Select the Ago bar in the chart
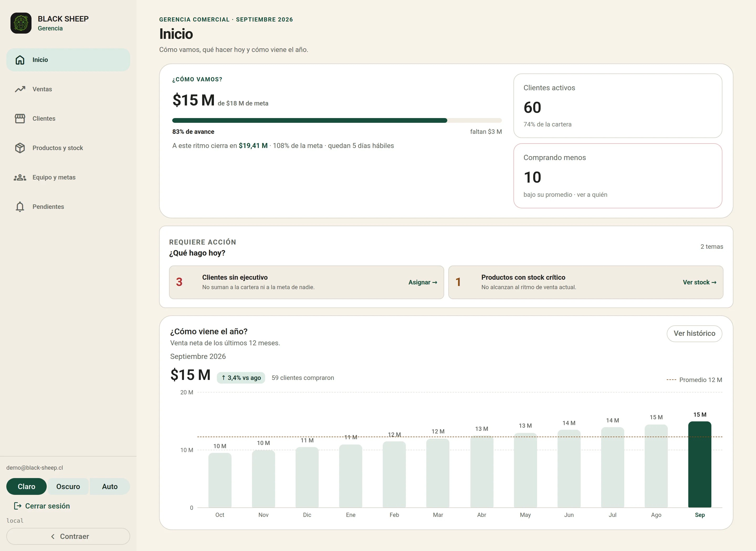The image size is (756, 551). pos(656,466)
